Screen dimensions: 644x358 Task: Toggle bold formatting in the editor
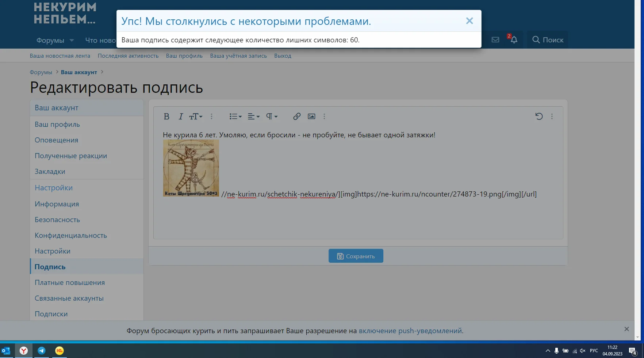click(x=166, y=116)
